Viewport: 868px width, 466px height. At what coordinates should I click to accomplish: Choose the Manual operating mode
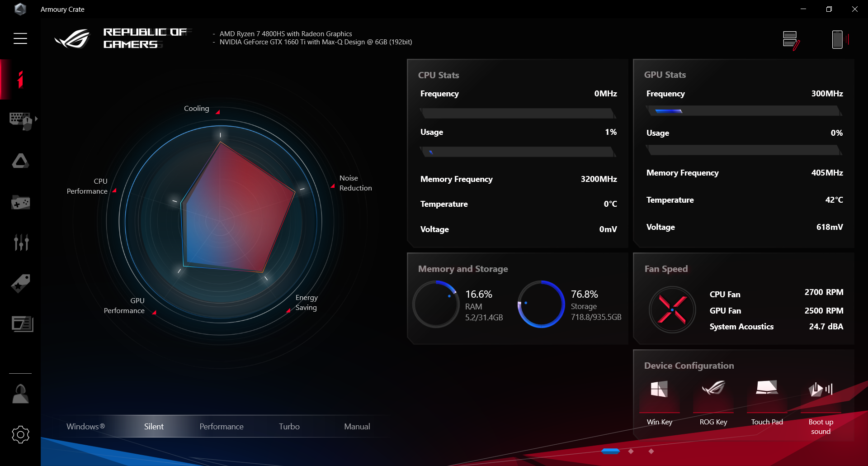click(357, 427)
